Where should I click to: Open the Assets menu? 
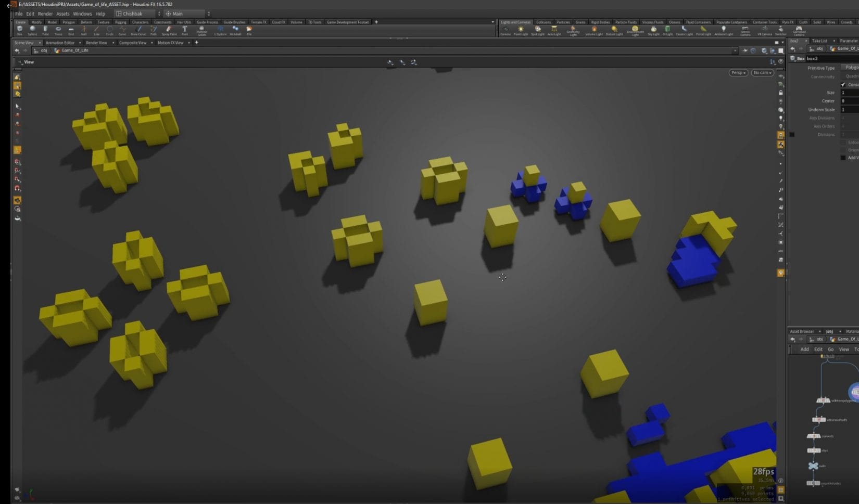[x=62, y=14]
